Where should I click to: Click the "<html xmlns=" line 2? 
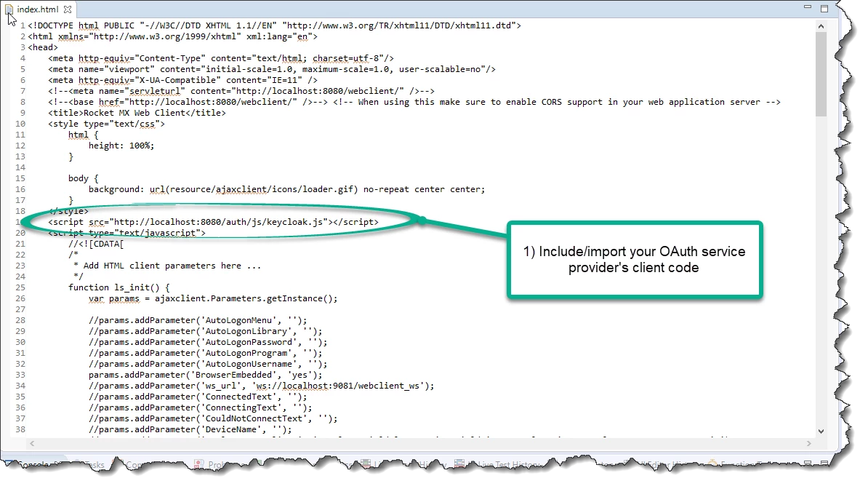click(173, 36)
